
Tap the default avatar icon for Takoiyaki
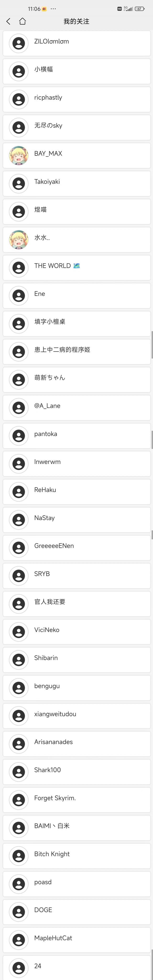pos(19,183)
